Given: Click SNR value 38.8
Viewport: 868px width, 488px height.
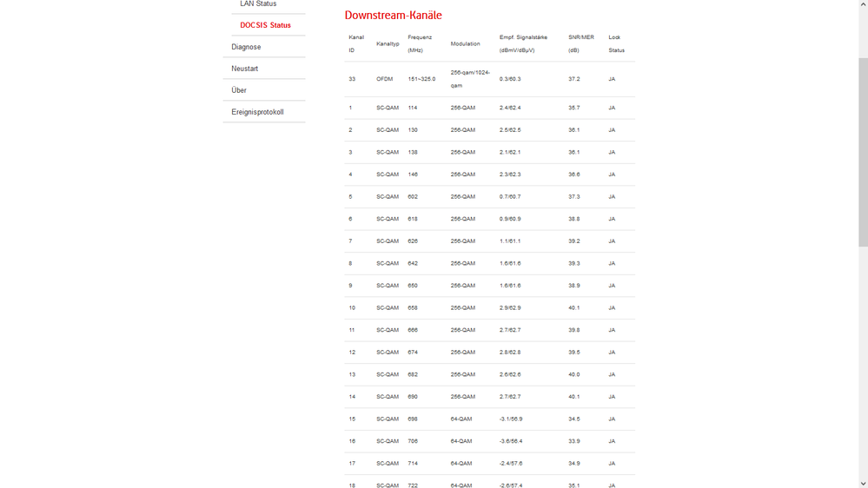Looking at the screenshot, I should pyautogui.click(x=574, y=219).
